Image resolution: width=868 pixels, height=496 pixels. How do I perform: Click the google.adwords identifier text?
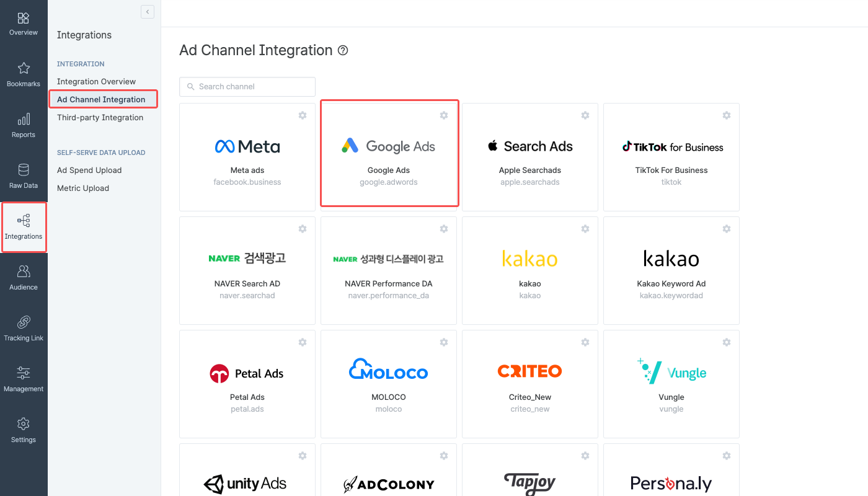point(389,182)
